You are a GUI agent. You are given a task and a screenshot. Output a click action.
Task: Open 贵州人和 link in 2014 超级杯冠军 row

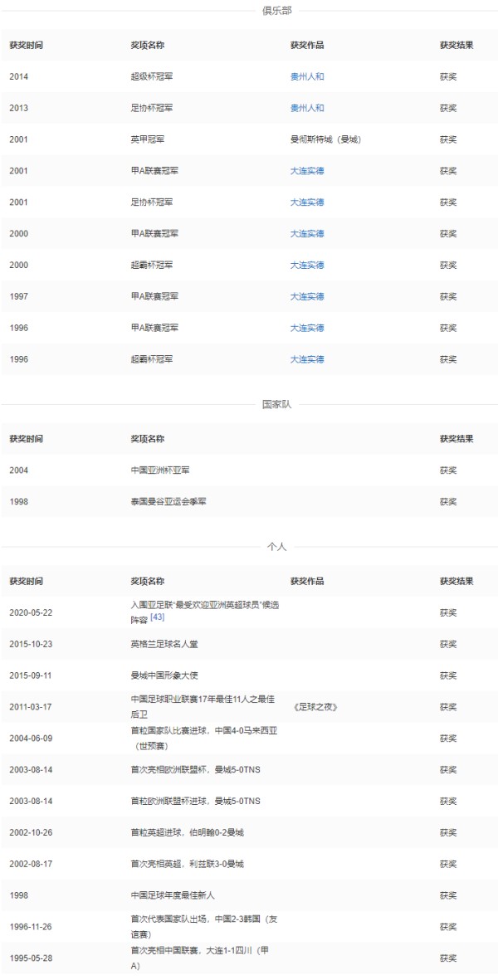coord(307,77)
